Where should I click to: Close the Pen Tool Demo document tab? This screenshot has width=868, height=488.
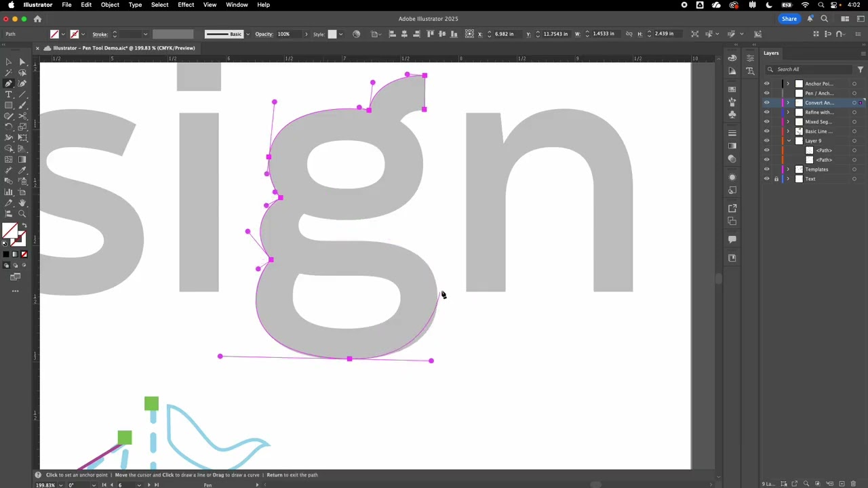click(x=38, y=48)
